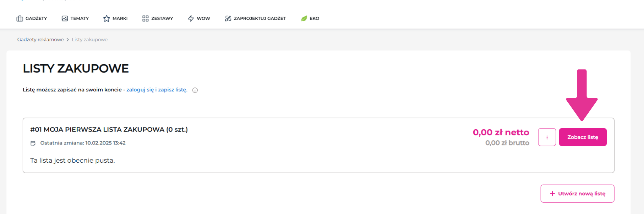Click the 0,00 zł netto price
644x214 pixels.
pyautogui.click(x=501, y=133)
